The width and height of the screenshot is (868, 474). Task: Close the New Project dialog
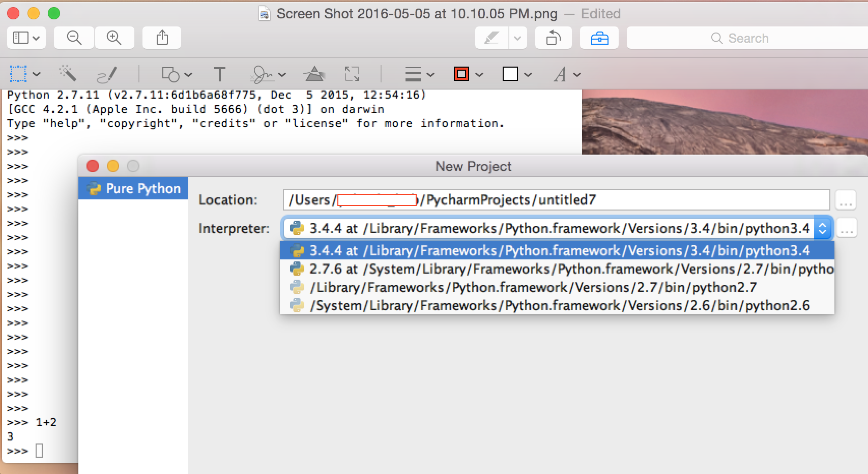click(93, 166)
